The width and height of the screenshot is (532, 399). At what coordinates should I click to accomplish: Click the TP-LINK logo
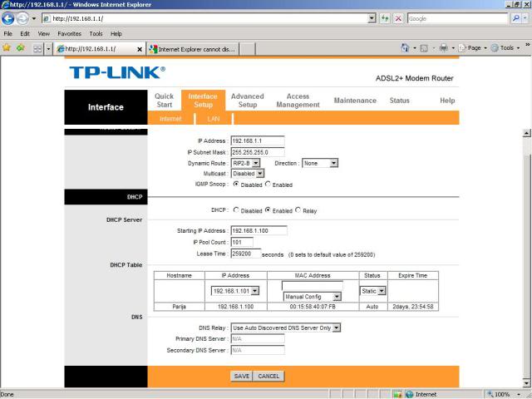pyautogui.click(x=117, y=72)
